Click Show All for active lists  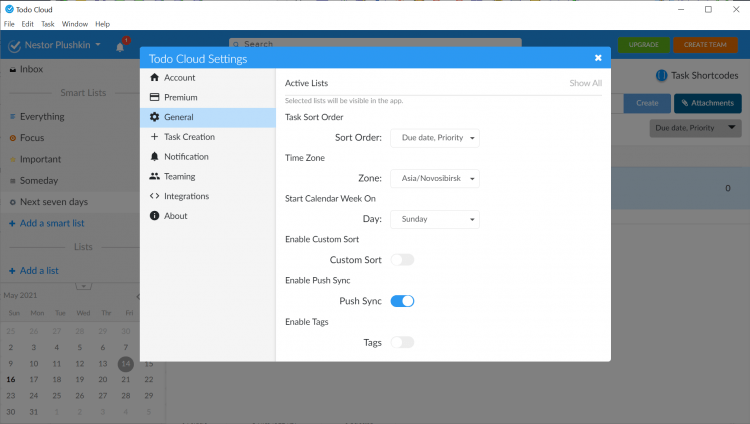(585, 83)
